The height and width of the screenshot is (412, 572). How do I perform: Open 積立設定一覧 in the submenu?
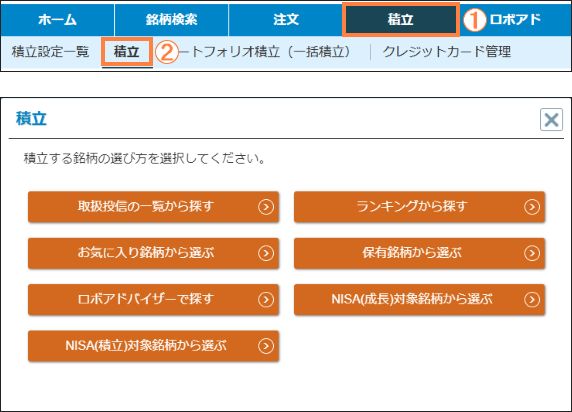pyautogui.click(x=50, y=52)
